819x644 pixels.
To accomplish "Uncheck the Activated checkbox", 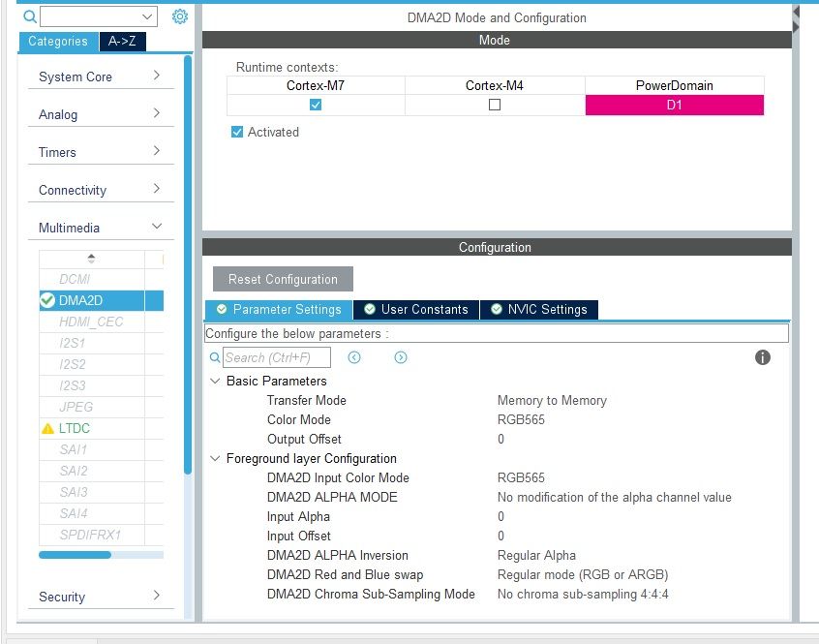I will pyautogui.click(x=237, y=132).
